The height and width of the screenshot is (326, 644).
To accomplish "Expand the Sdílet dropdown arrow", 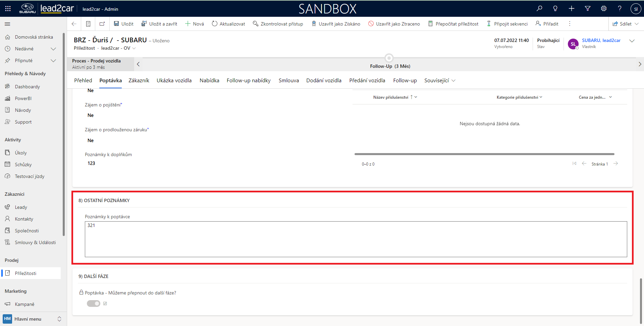I will click(637, 24).
